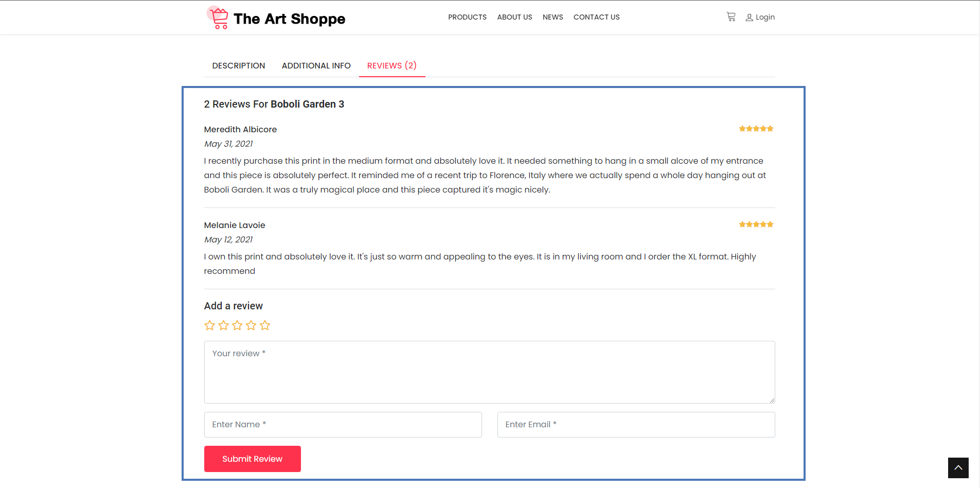
Task: Choose the third rating star
Action: (237, 325)
